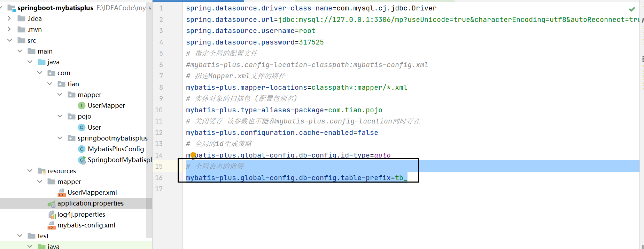Collapse the mapper package under tian
This screenshot has height=249, width=644.
pos(60,95)
